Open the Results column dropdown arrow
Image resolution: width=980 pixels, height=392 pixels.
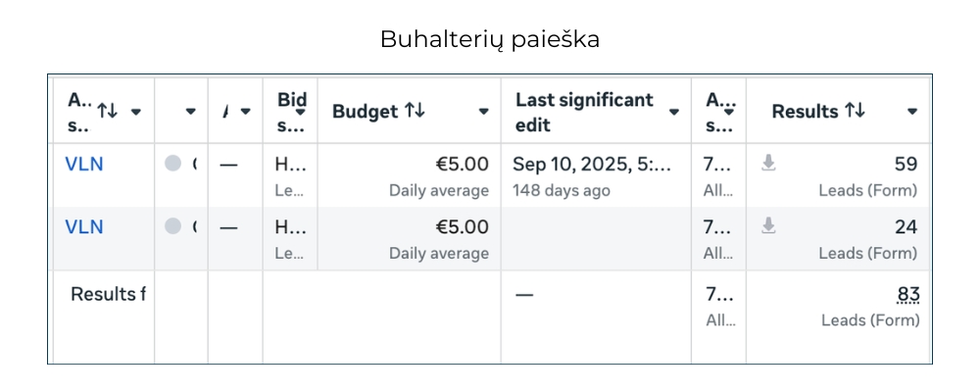(x=912, y=112)
